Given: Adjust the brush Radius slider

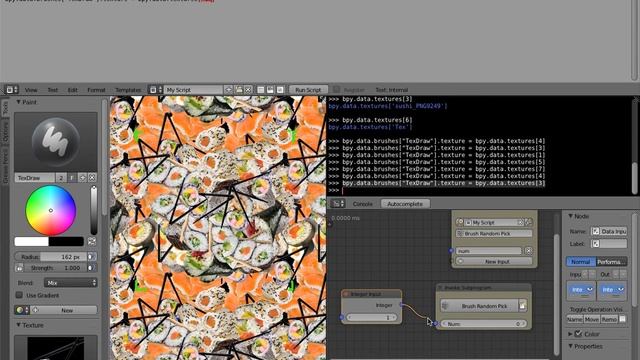Looking at the screenshot, I should [x=51, y=257].
